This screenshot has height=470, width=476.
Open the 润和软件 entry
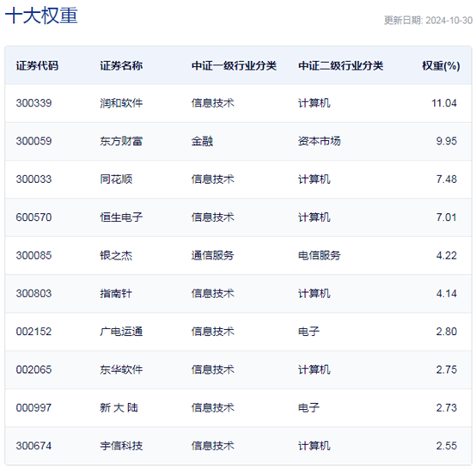tap(121, 103)
